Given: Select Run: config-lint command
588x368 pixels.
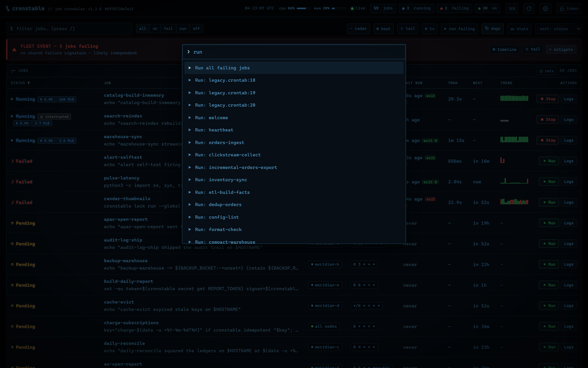Looking at the screenshot, I should coord(294,217).
